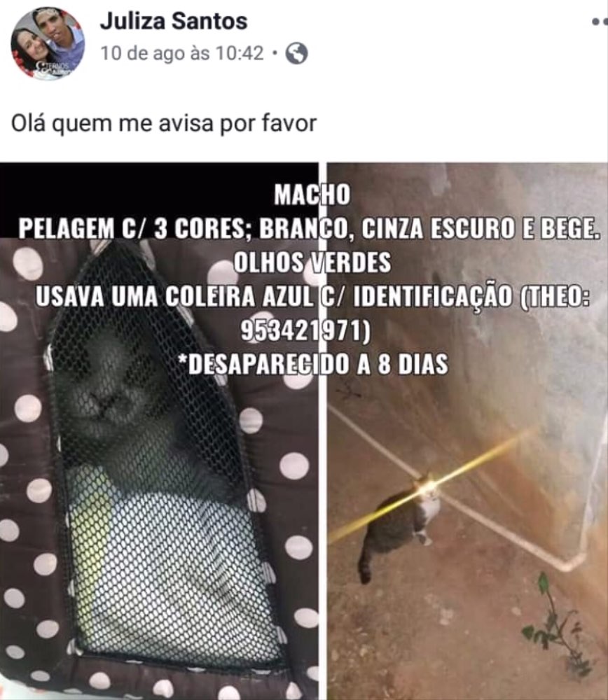Screen dimensions: 608x700
Task: Click the Juliza Santos name link
Action: click(x=173, y=21)
